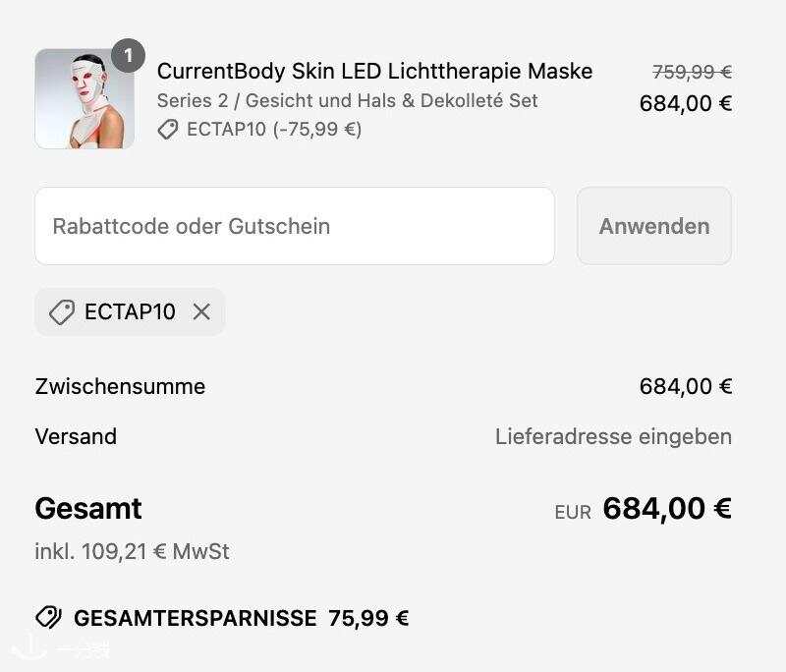Click the tag icon beside ECTAP10 (-75,99 €)
Screen dimensions: 786x672
tap(168, 130)
